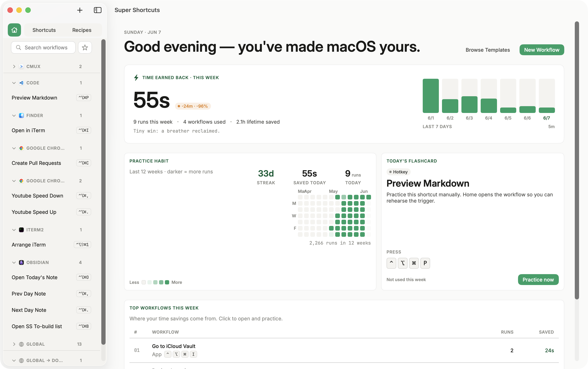
Task: Collapse the CODE group
Action: coord(14,83)
